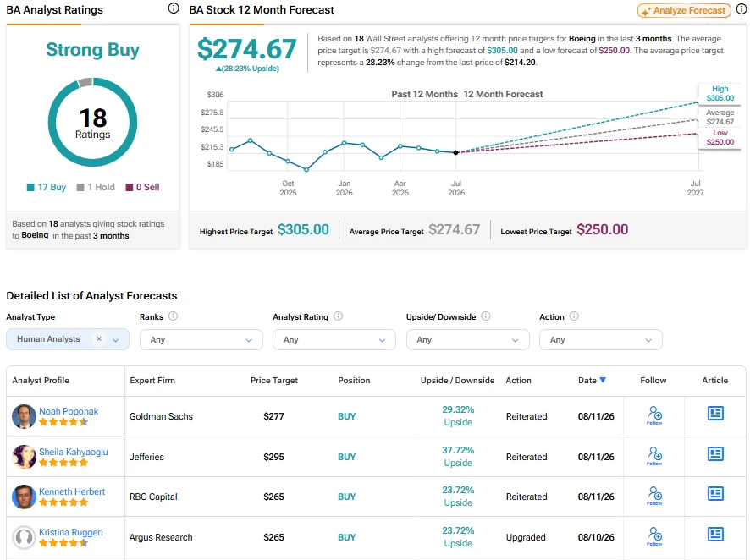This screenshot has width=750, height=560.
Task: Click the High $305.00 forecast label
Action: 720,93
